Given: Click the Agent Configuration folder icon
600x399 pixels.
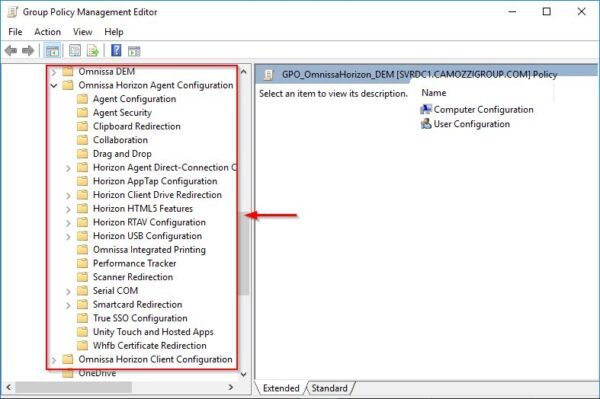Looking at the screenshot, I should [x=82, y=99].
